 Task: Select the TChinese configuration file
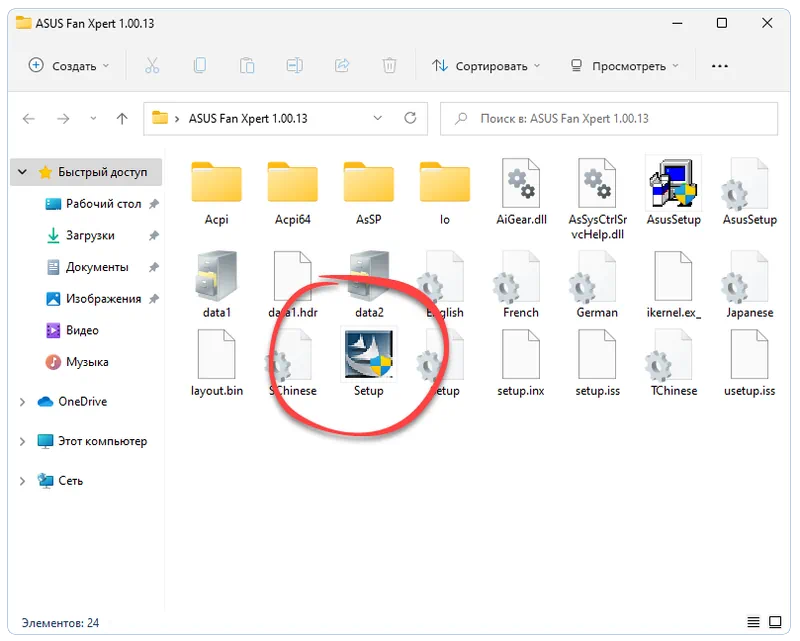[x=673, y=363]
